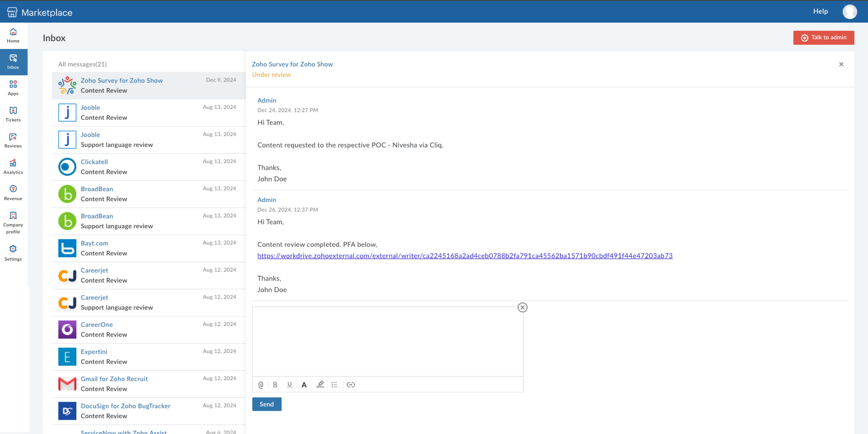
Task: Open Jooble Support language review message
Action: tap(148, 140)
